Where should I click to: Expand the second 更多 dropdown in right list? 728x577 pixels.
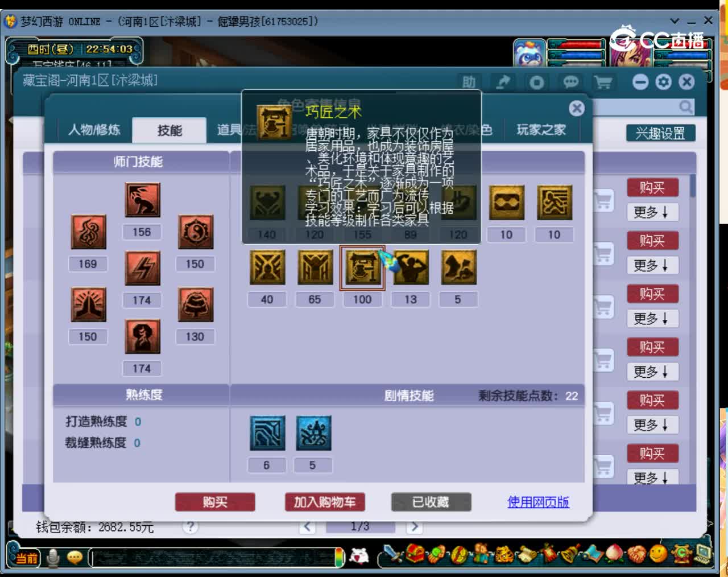pyautogui.click(x=652, y=265)
